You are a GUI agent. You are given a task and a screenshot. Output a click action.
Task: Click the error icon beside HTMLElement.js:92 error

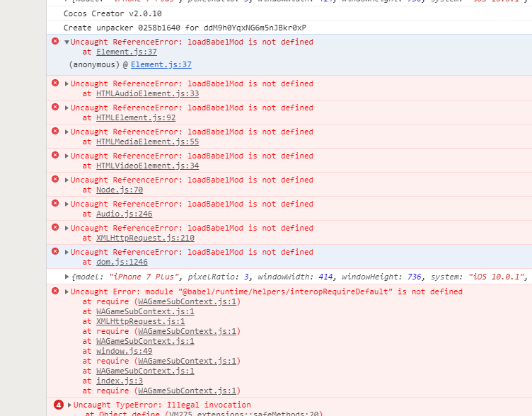(x=55, y=107)
